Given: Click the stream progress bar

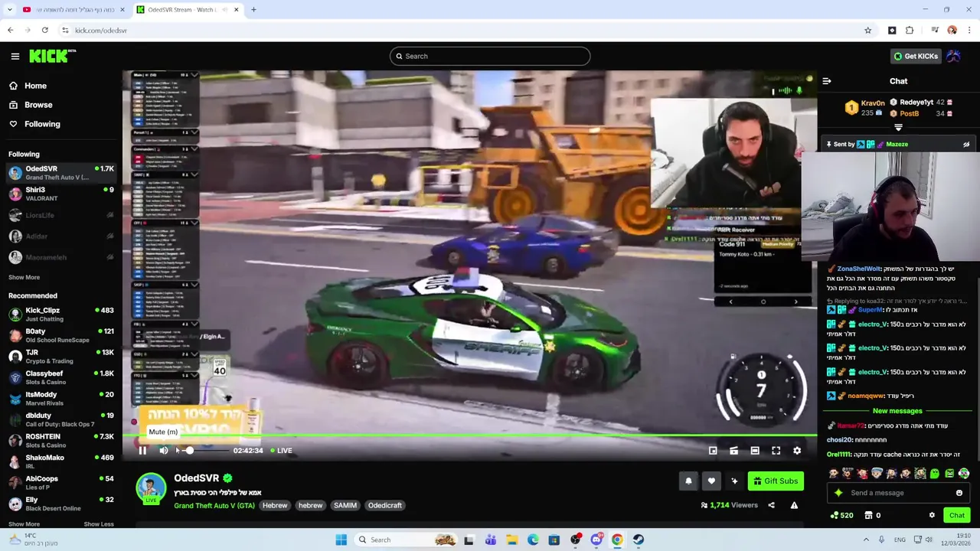Looking at the screenshot, I should point(469,437).
